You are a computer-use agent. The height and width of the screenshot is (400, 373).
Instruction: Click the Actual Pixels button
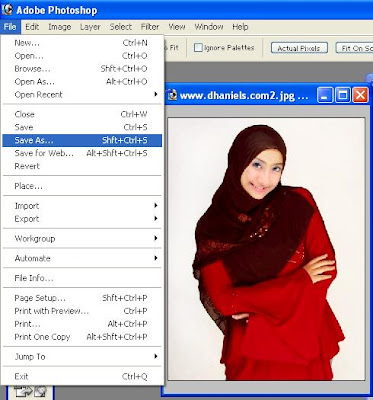click(299, 48)
